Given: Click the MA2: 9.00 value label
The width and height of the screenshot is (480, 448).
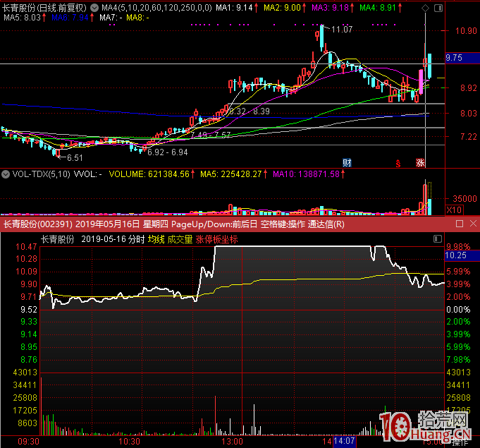Looking at the screenshot, I should 283,8.
